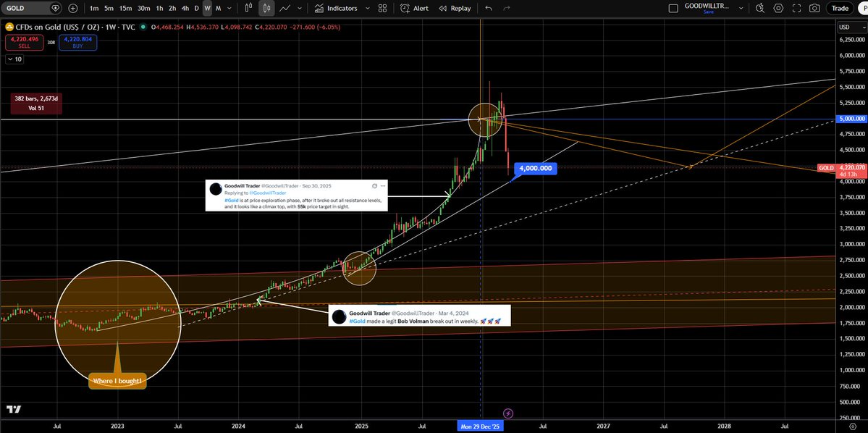Select the 'Where I bought!' callout
868x433 pixels.
117,380
